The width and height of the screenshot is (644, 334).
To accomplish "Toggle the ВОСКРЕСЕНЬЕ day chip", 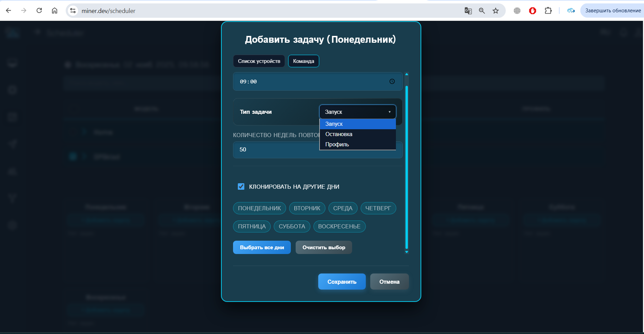I will 339,226.
